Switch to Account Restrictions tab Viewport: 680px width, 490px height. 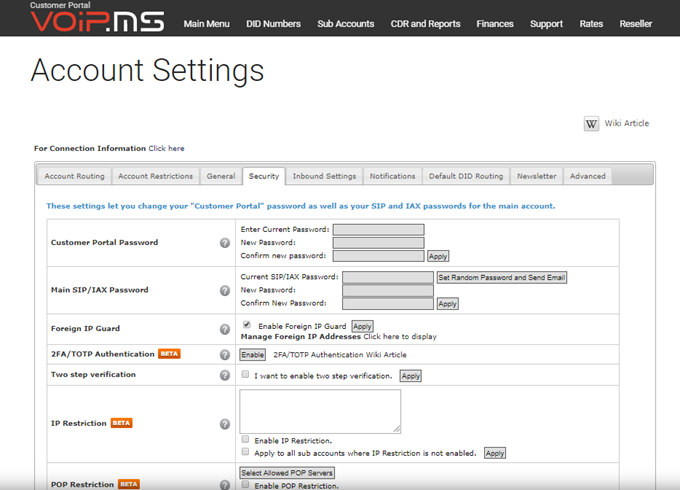(x=155, y=176)
